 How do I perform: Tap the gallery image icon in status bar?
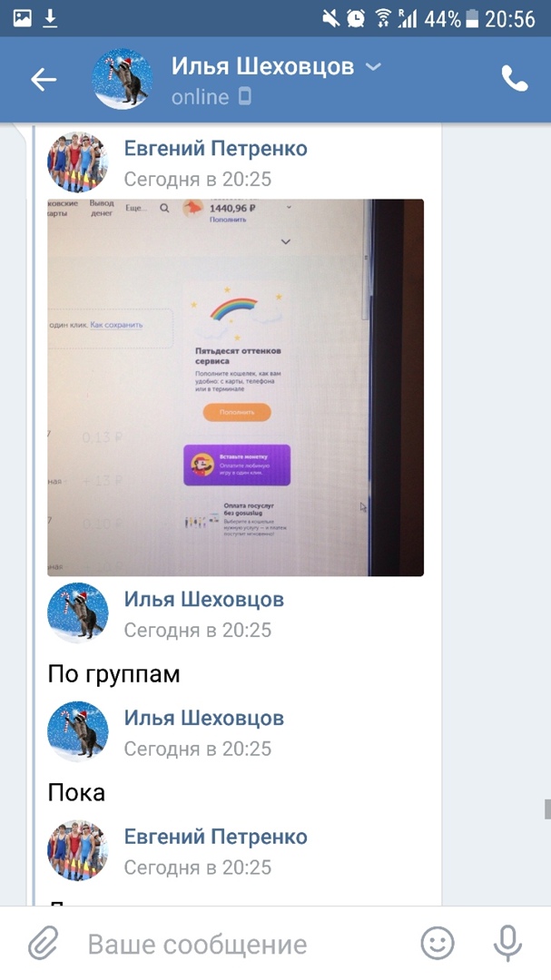coord(22,19)
